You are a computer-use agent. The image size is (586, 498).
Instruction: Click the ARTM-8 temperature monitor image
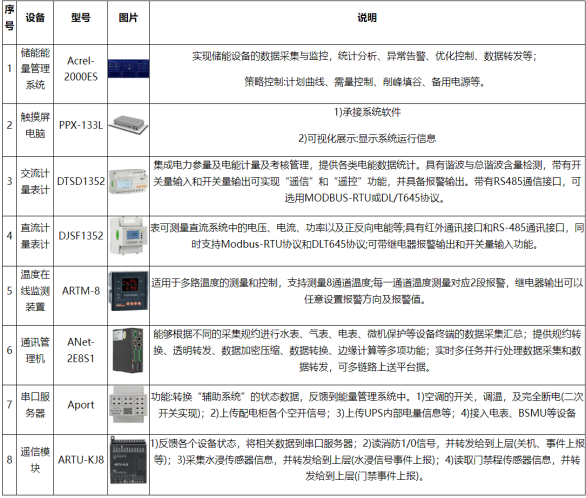[x=128, y=291]
